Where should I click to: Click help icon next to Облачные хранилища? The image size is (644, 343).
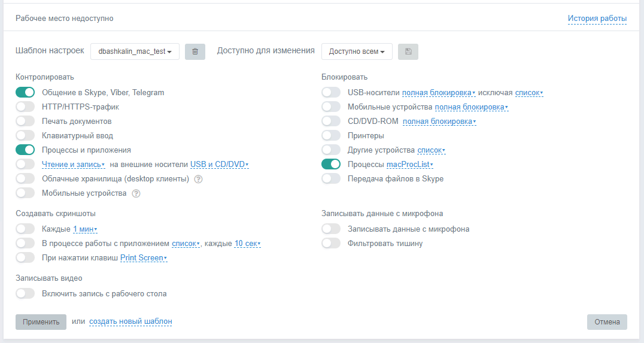tap(198, 179)
